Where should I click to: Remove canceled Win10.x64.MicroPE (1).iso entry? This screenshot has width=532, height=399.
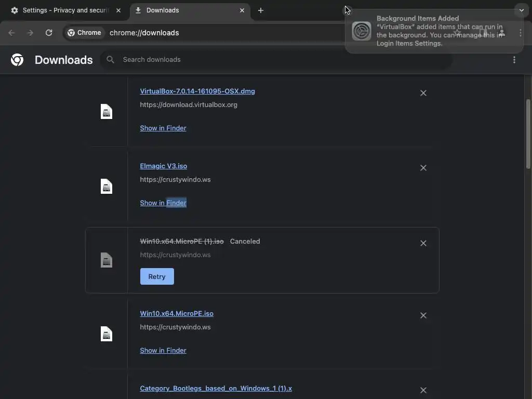(x=423, y=243)
